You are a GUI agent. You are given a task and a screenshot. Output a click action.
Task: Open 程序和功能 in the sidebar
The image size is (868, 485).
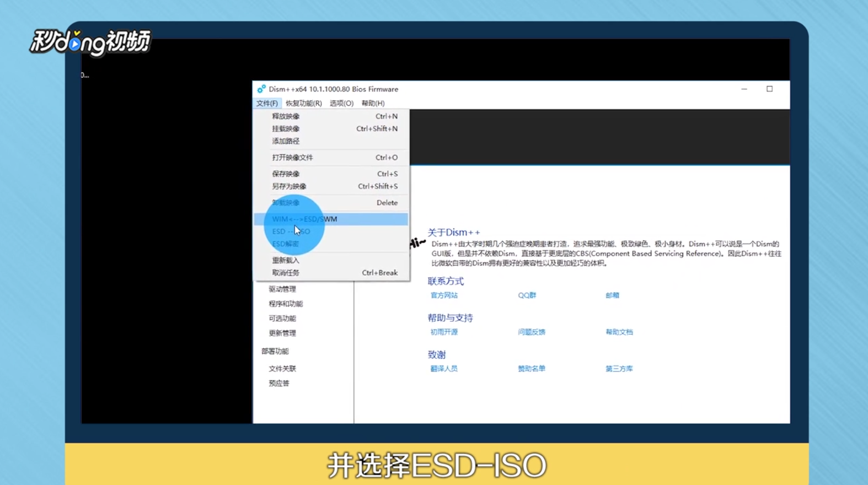tap(286, 304)
